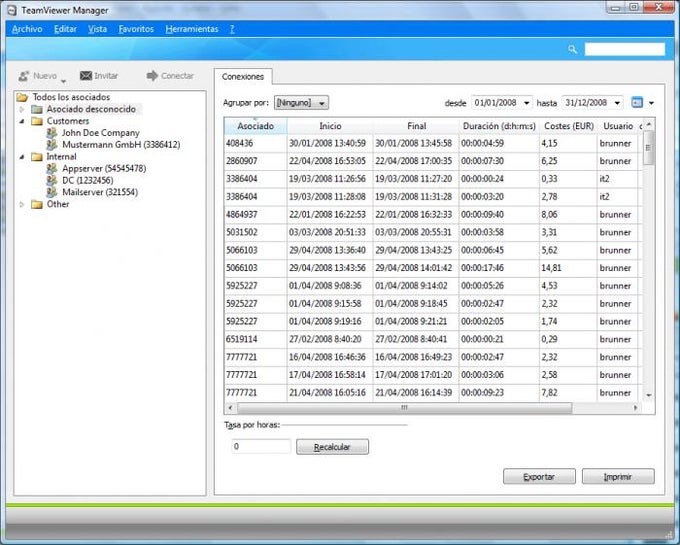Click the Internal folder icon

pyautogui.click(x=37, y=157)
